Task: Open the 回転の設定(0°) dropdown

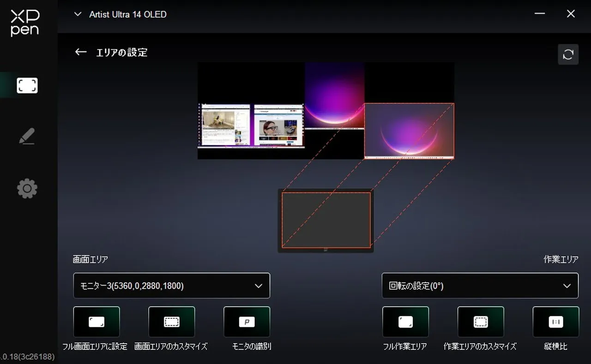Action: coord(480,286)
